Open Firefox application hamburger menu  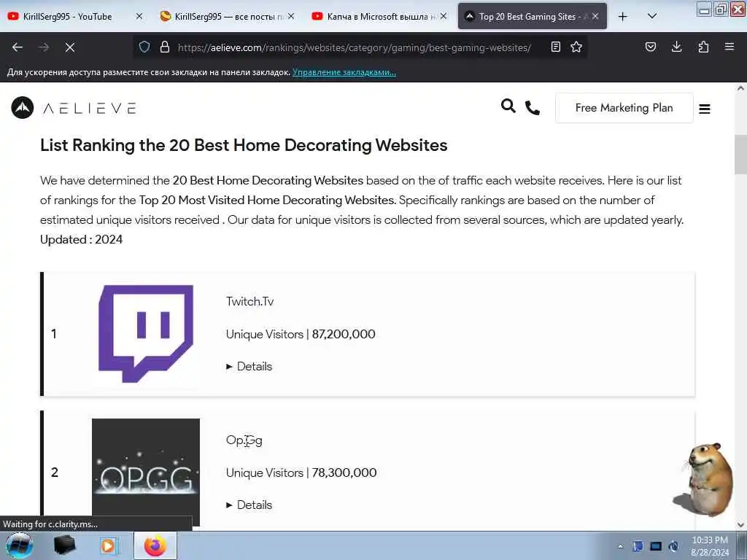coord(729,47)
